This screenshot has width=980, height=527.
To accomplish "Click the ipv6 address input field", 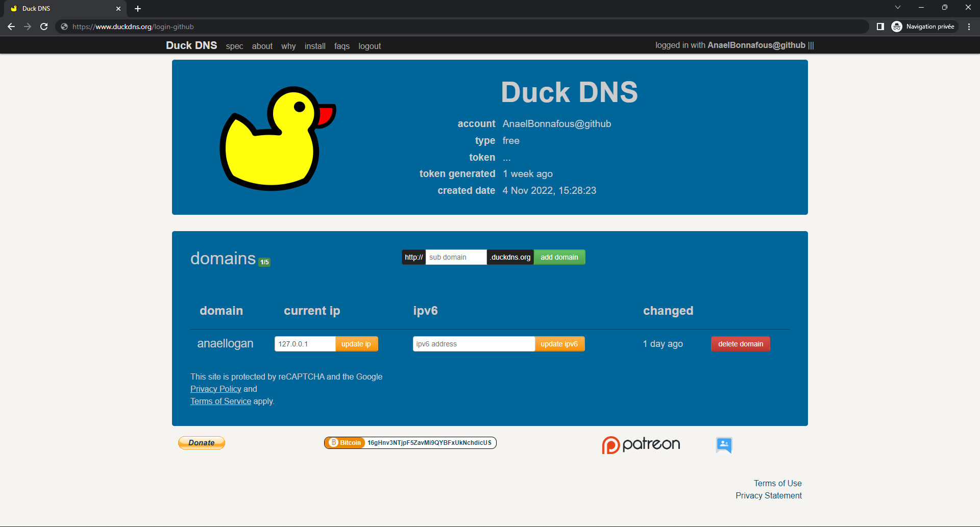I will (x=474, y=344).
